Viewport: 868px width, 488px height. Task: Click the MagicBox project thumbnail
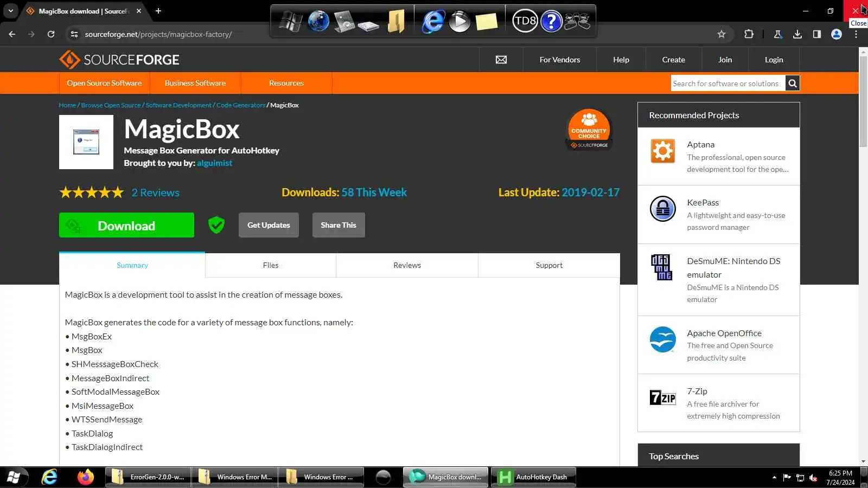coord(86,142)
